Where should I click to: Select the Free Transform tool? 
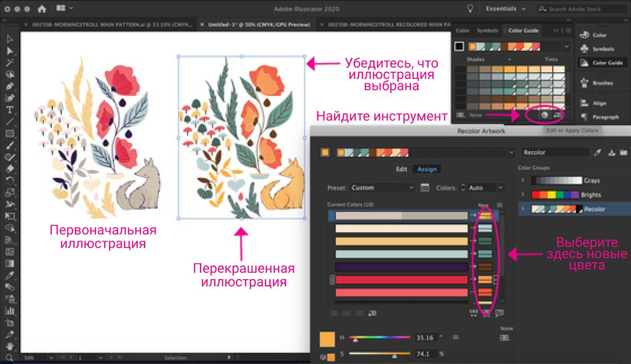point(10,216)
